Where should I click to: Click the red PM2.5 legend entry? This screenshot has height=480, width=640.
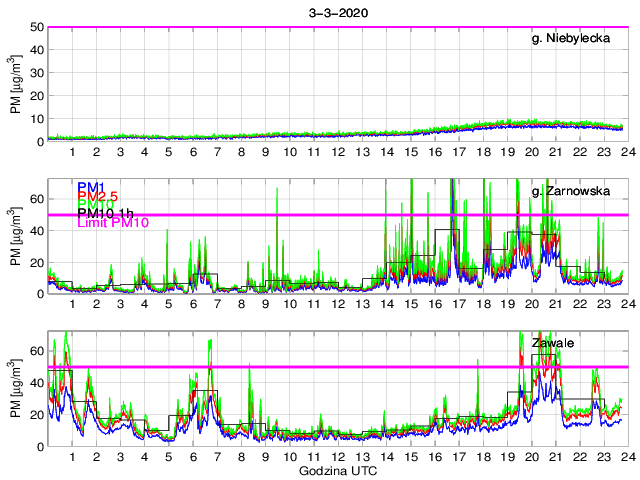coord(99,196)
